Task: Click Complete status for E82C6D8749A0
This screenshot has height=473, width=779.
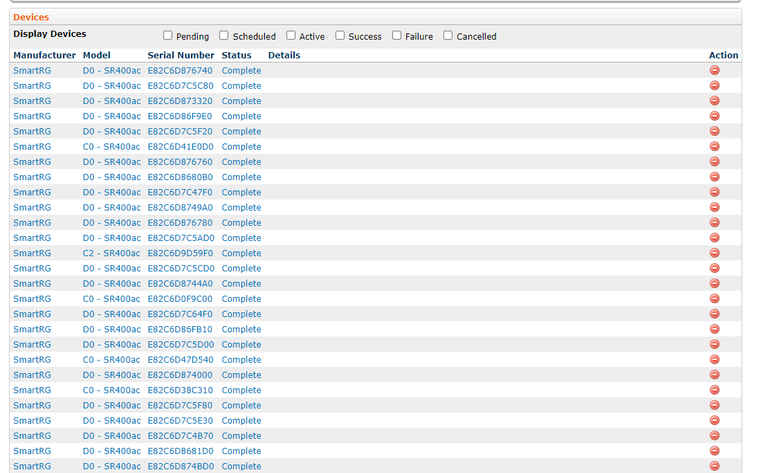Action: tap(241, 208)
